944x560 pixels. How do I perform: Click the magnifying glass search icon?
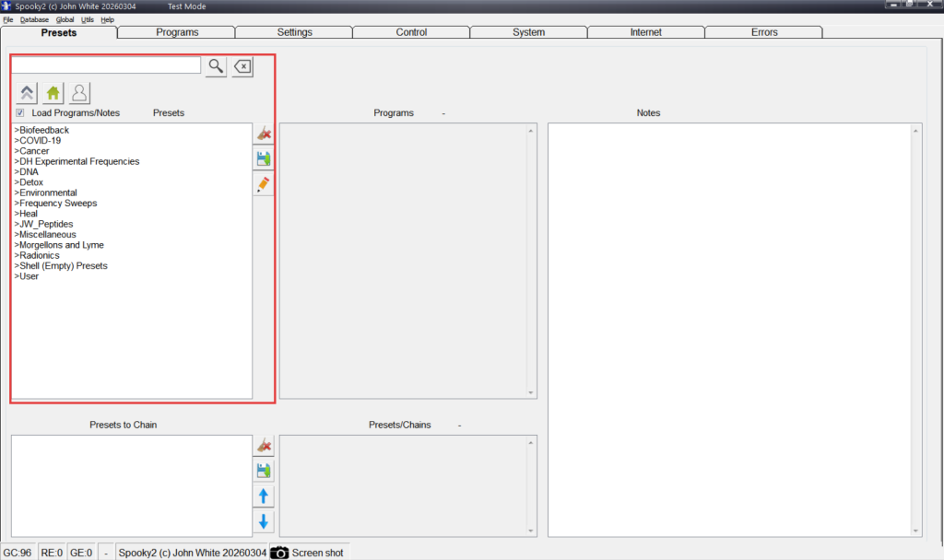click(216, 66)
